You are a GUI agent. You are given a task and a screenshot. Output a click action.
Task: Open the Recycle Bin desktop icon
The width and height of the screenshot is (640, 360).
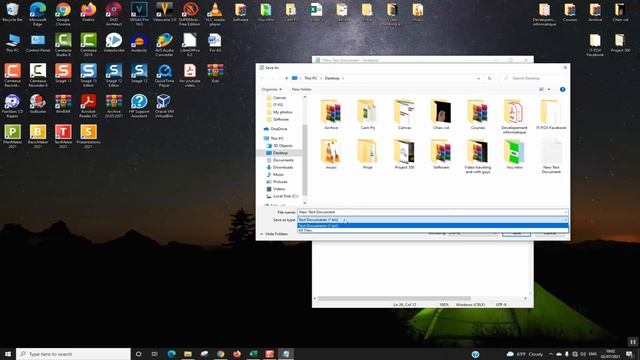click(12, 12)
